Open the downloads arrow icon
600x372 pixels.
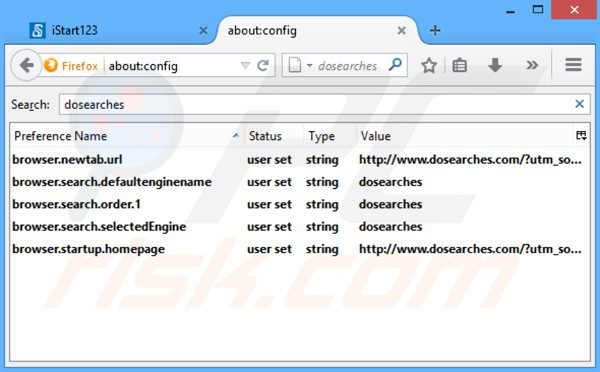(495, 65)
